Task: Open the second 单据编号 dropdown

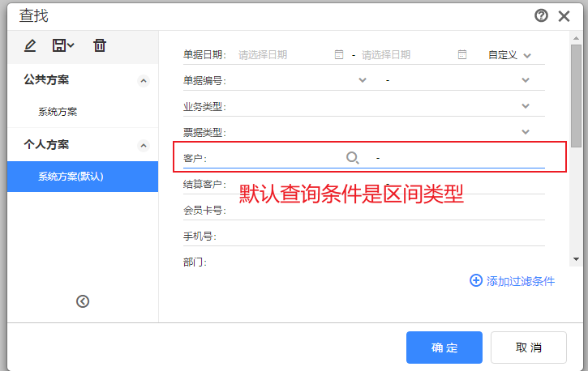Action: (x=526, y=80)
